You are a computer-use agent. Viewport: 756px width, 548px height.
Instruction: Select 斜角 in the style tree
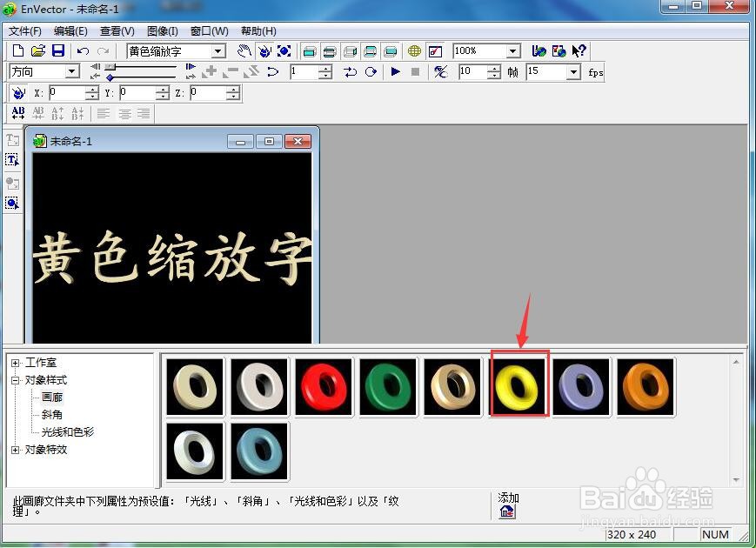(x=51, y=415)
